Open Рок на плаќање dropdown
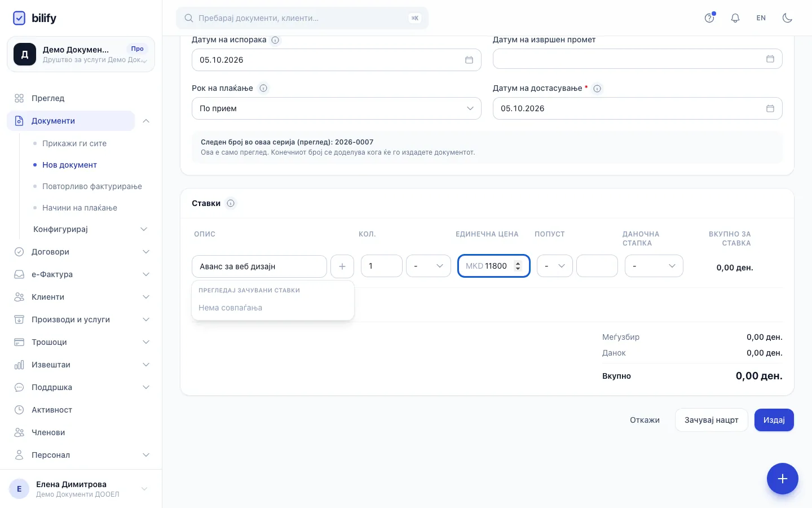812x508 pixels. (x=337, y=108)
